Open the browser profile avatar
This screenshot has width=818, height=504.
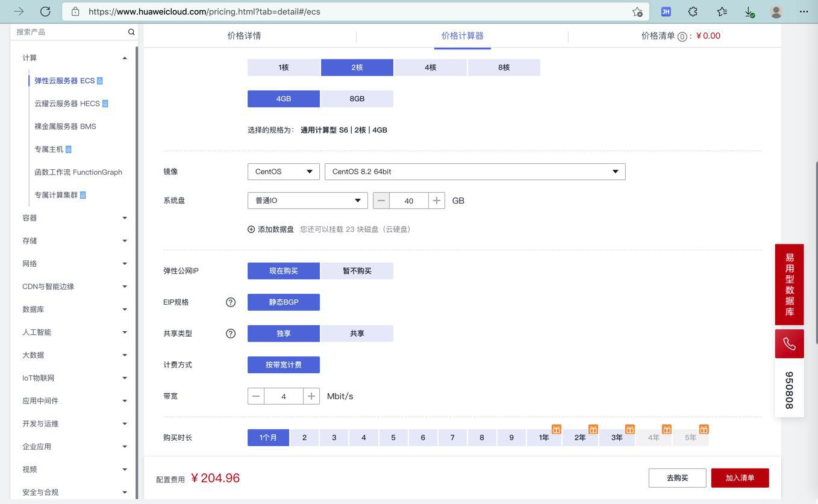[x=776, y=11]
